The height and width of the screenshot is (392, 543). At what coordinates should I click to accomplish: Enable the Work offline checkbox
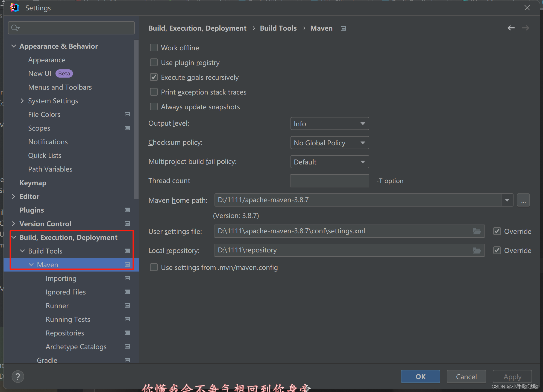(154, 48)
